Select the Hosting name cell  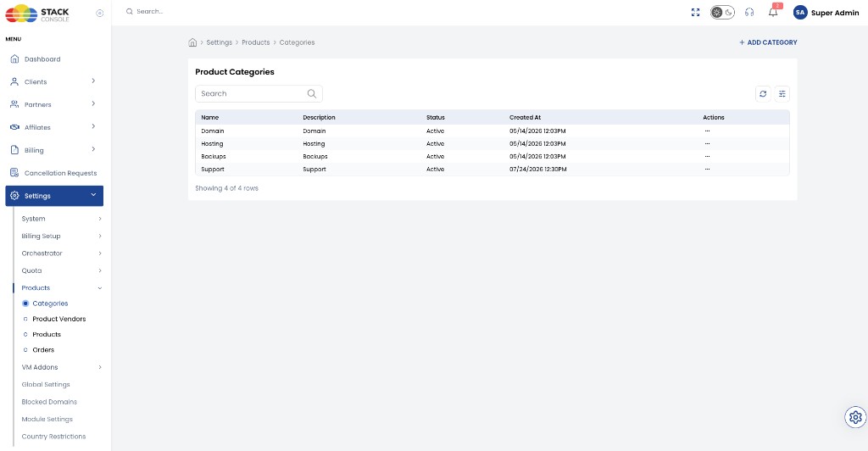pyautogui.click(x=212, y=144)
